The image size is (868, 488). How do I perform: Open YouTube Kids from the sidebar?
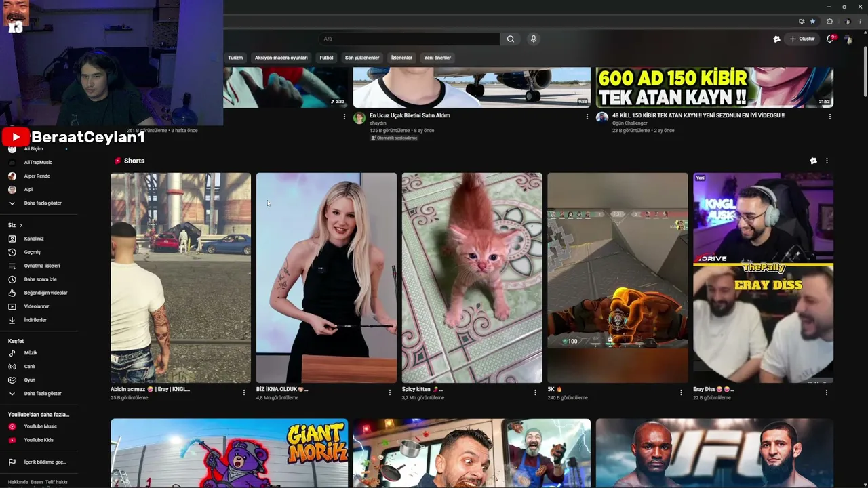39,440
